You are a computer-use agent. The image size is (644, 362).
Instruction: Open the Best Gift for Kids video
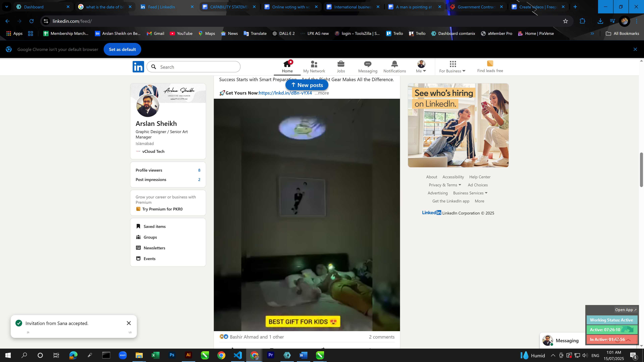click(x=307, y=215)
